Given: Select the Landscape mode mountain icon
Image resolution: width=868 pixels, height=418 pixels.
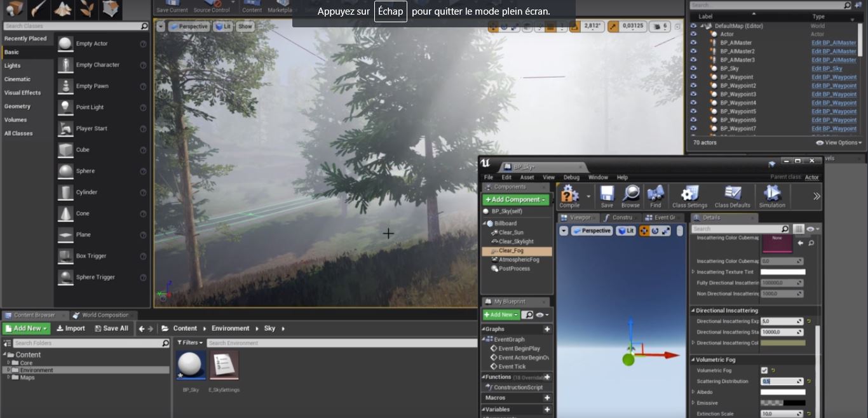Looking at the screenshot, I should point(62,9).
